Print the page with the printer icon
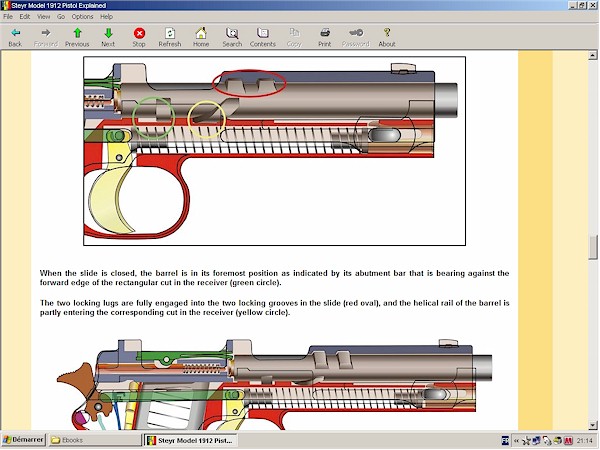 pyautogui.click(x=325, y=33)
